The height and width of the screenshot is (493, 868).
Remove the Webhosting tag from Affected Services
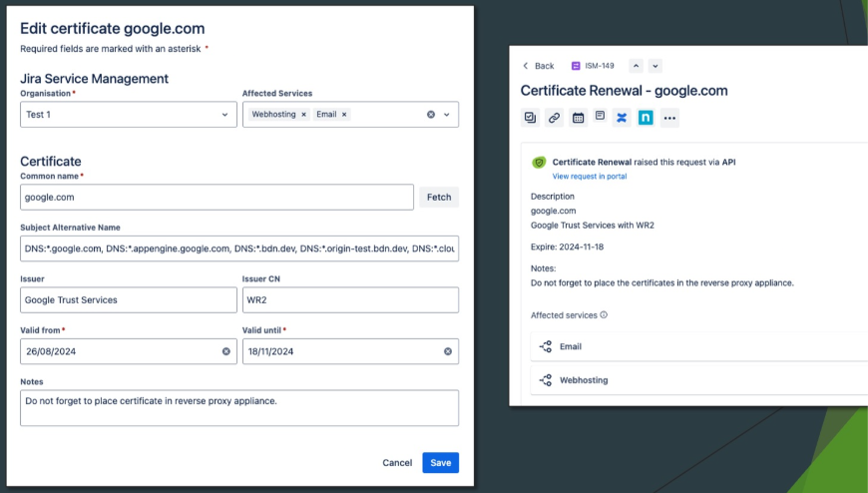(x=303, y=115)
